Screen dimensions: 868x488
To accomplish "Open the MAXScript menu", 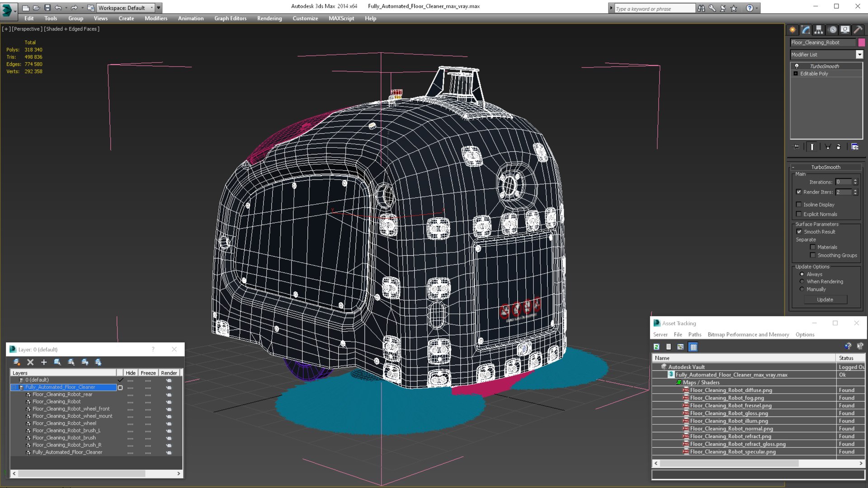I will pyautogui.click(x=341, y=19).
